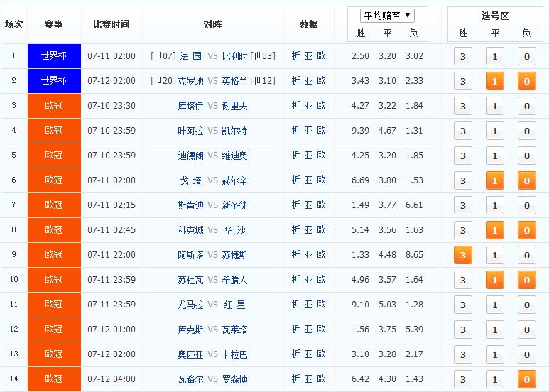549x392 pixels.
Task: Open 亚 Asian odds for 法国 vs 比利时
Action: (308, 55)
